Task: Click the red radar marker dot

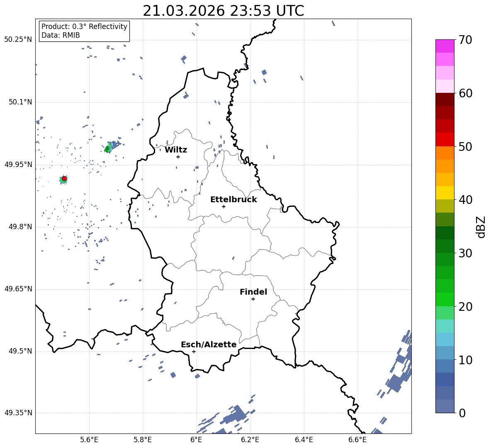Action: [64, 179]
